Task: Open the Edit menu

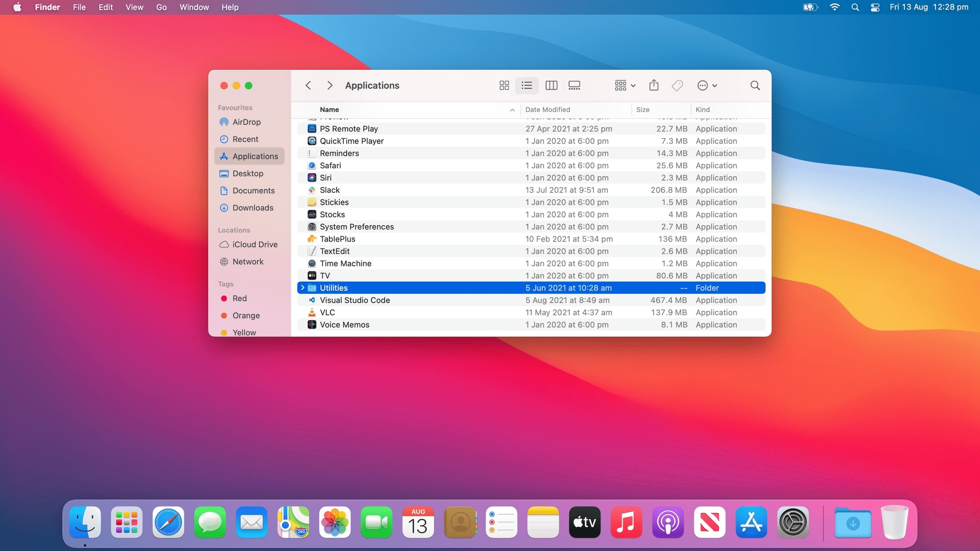Action: pos(106,7)
